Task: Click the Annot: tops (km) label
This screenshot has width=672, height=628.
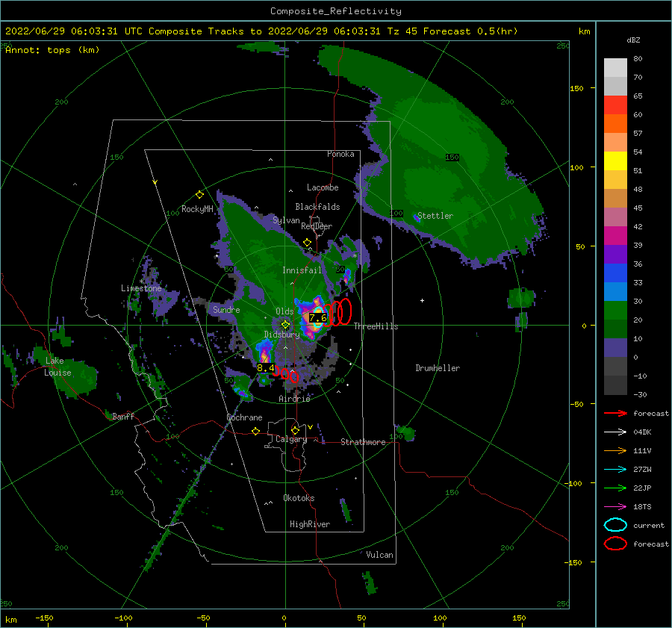Action: click(x=53, y=50)
